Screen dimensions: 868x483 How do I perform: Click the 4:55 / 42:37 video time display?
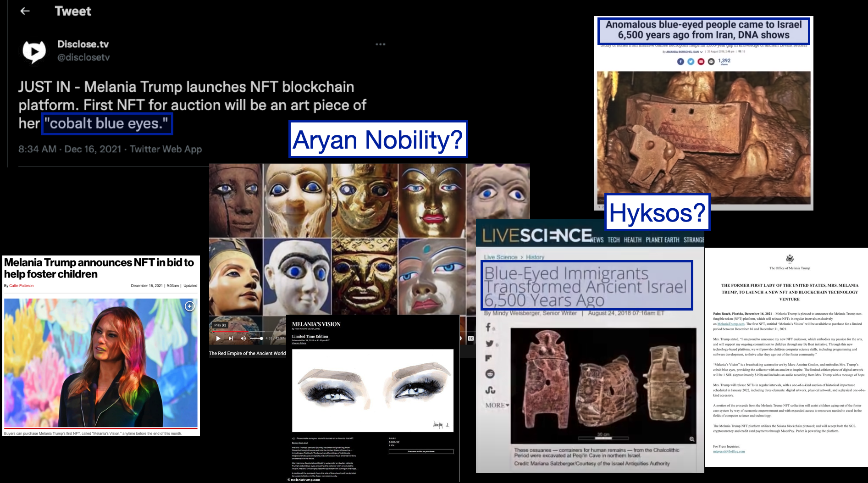tap(275, 339)
